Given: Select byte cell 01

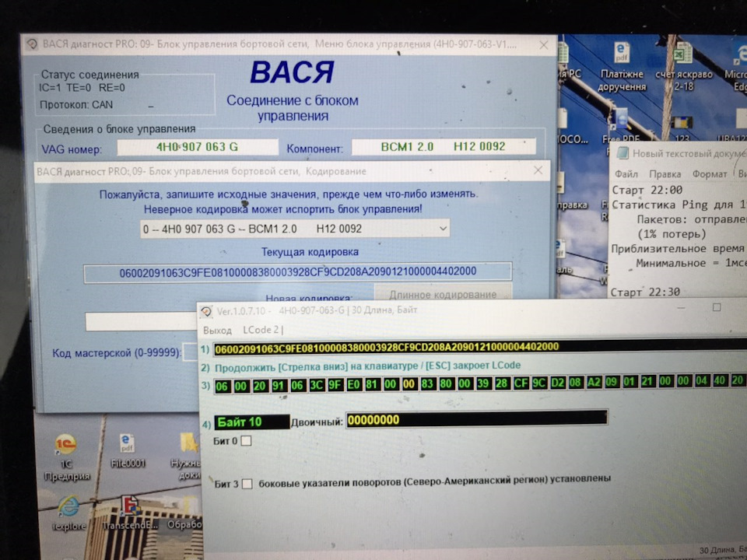Looking at the screenshot, I should 630,381.
